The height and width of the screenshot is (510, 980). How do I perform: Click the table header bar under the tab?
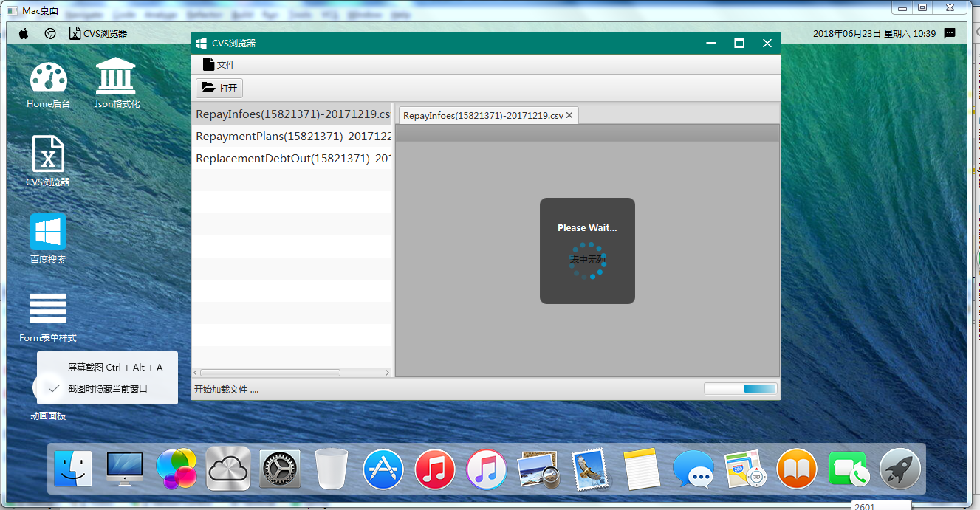tap(588, 133)
